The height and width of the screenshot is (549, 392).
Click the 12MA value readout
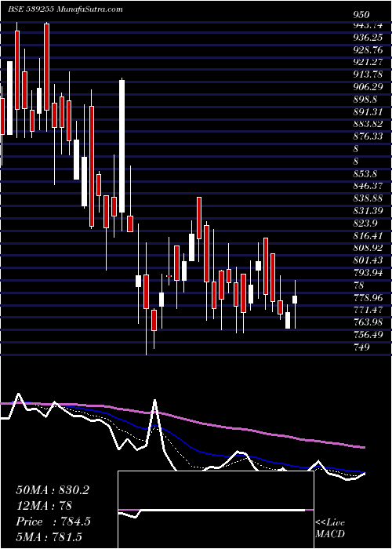44,506
